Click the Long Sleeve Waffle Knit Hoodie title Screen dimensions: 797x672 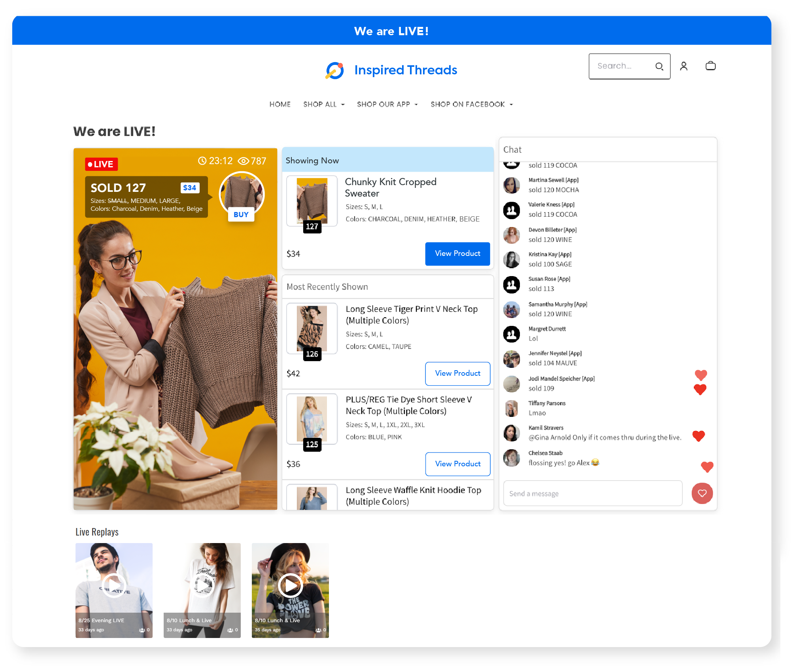click(413, 496)
